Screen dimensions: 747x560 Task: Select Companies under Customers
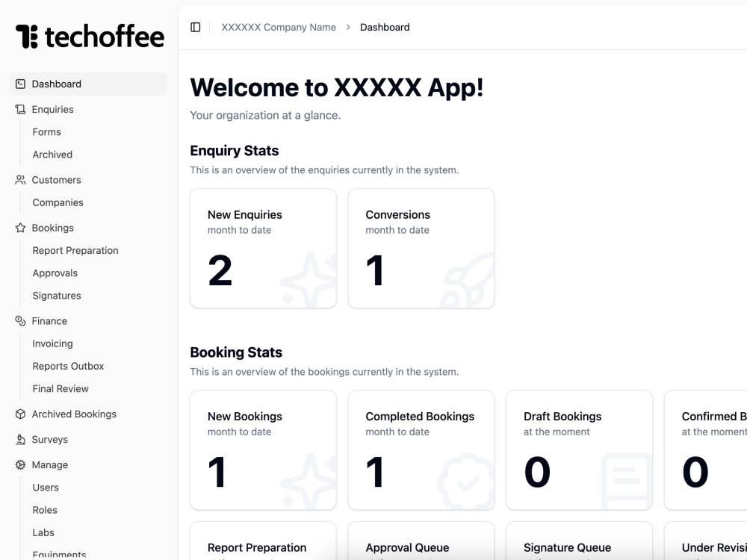point(58,203)
